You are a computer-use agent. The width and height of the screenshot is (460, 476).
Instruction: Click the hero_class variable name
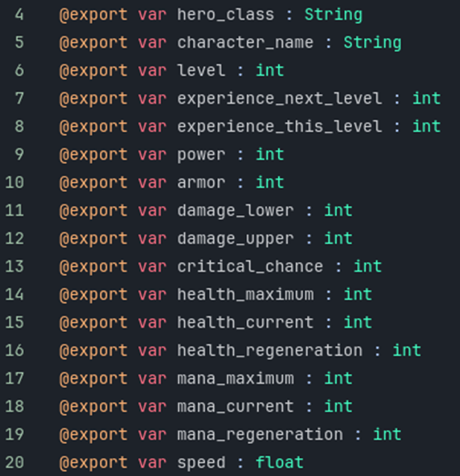(x=226, y=15)
